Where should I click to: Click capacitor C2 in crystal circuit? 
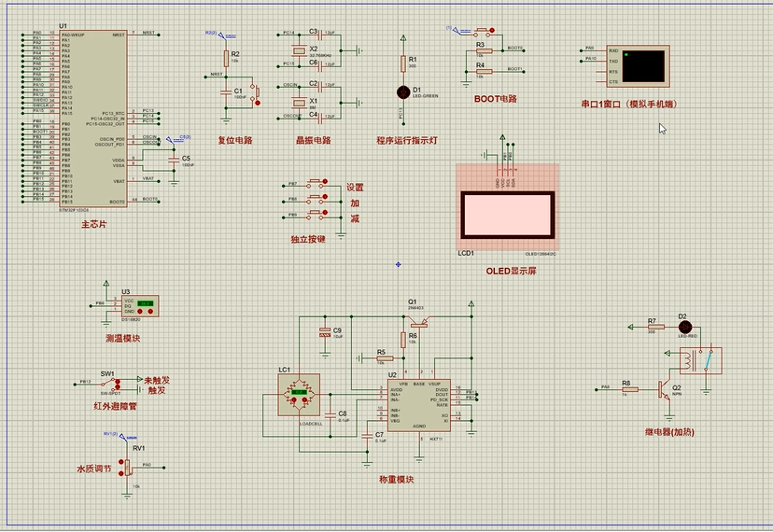(322, 87)
